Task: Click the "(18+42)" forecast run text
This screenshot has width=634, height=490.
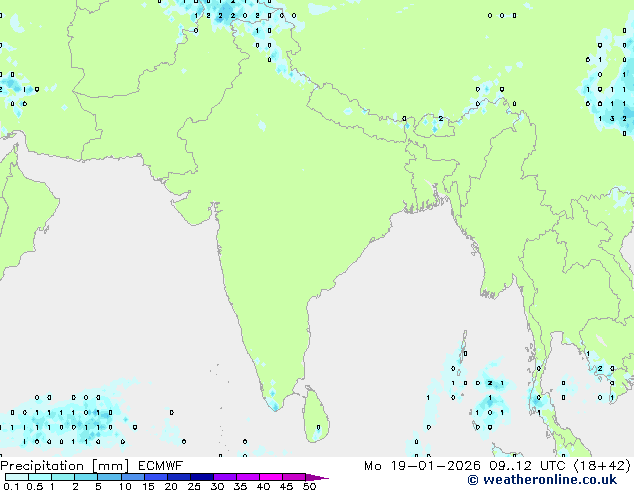Action: point(602,466)
